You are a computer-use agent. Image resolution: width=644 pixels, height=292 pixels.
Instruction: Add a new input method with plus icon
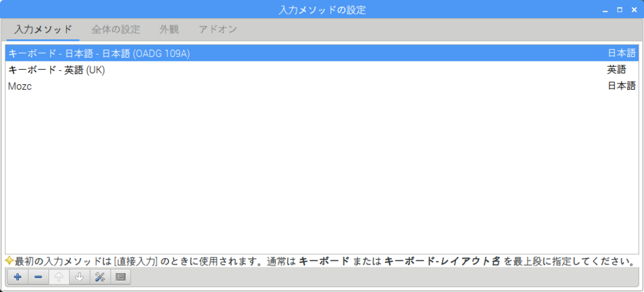click(18, 277)
